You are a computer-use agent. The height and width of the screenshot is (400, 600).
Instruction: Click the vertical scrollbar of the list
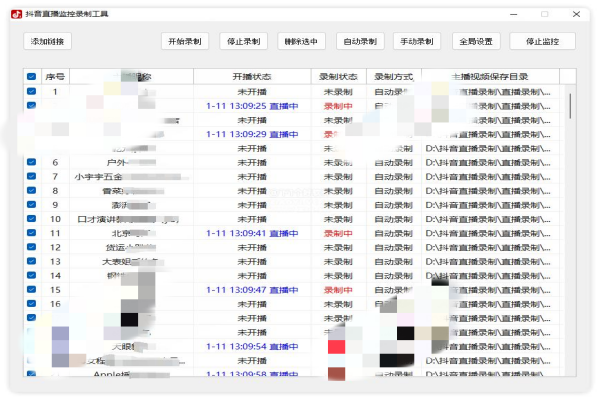[570, 105]
